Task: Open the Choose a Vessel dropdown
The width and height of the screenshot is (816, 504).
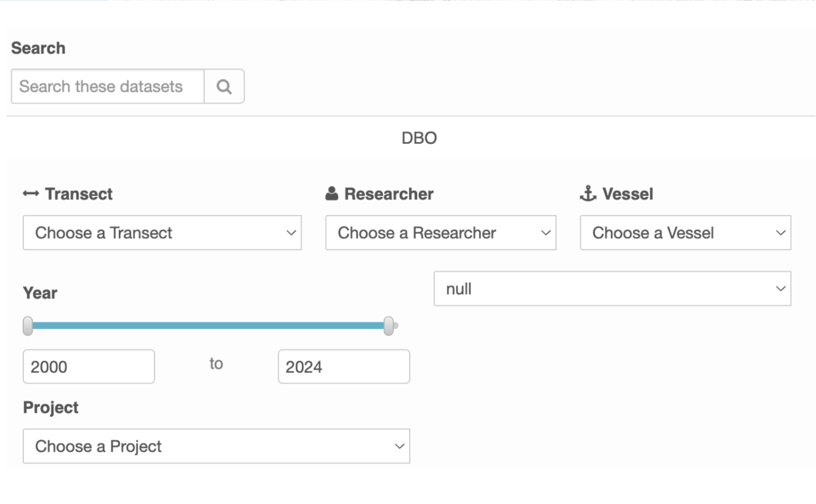Action: click(x=685, y=233)
